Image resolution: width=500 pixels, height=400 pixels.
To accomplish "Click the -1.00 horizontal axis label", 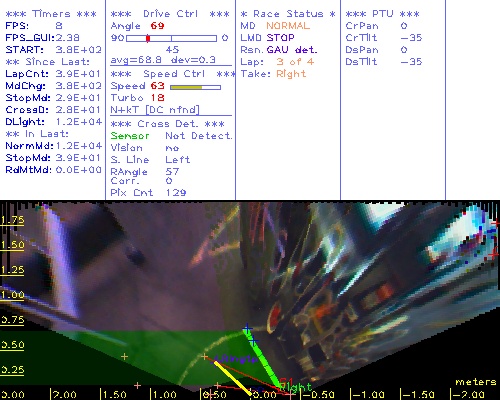I will (369, 395).
